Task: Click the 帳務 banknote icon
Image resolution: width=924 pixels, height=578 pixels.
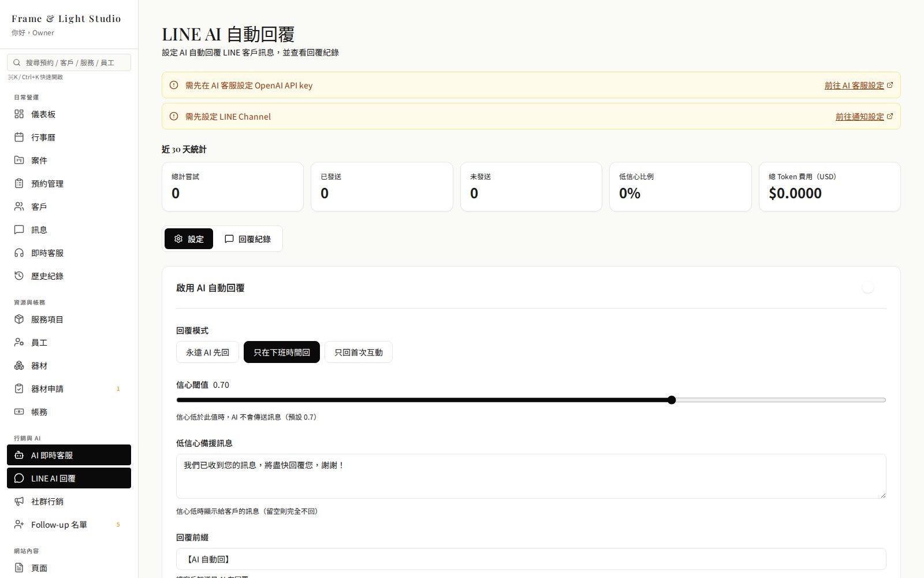Action: [x=19, y=412]
